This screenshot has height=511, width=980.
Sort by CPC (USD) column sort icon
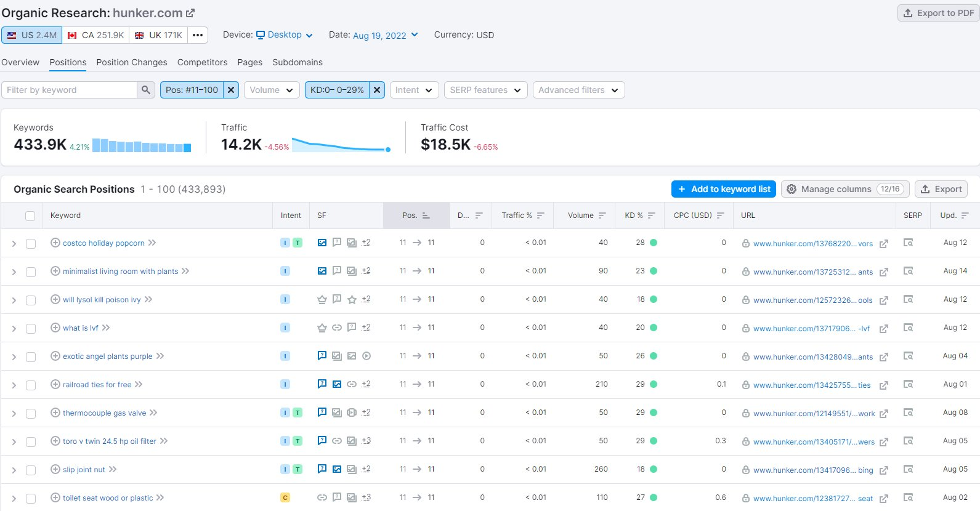[x=720, y=215]
